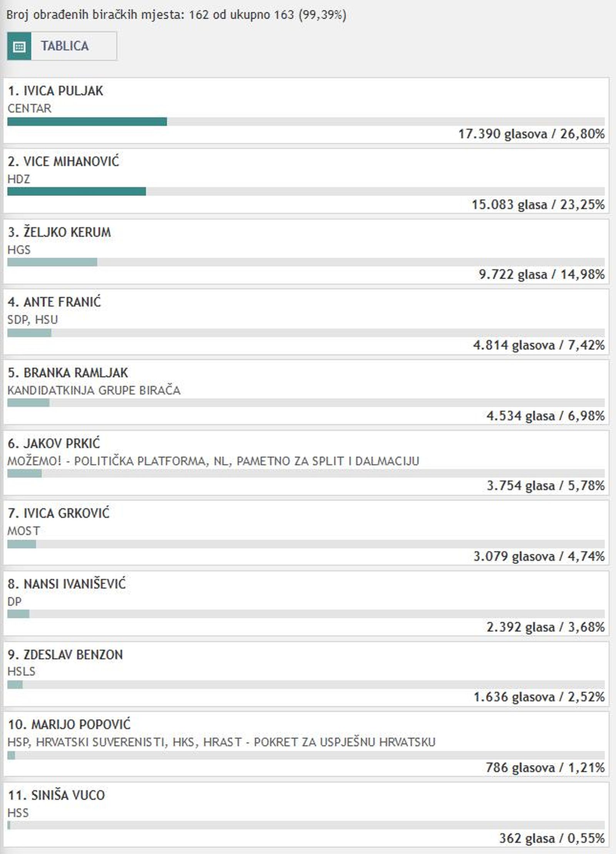Click the SDP, HSU party label
The image size is (616, 854).
[33, 320]
